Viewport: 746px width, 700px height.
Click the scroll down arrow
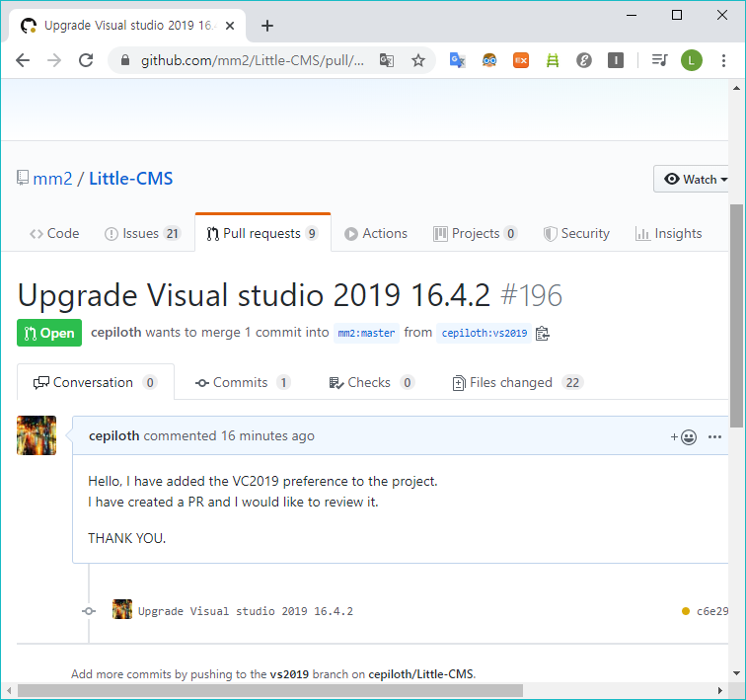pyautogui.click(x=736, y=673)
